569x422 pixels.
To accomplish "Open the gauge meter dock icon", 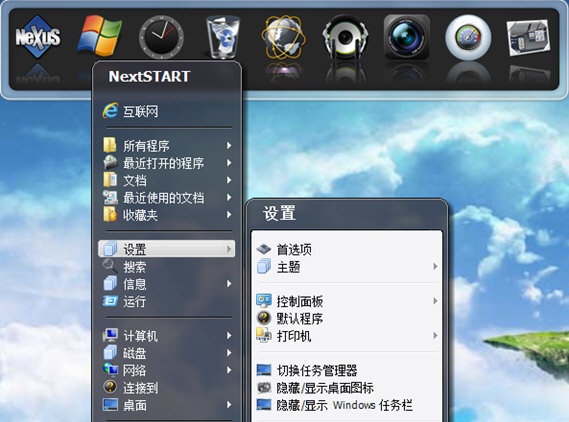I will tap(468, 37).
